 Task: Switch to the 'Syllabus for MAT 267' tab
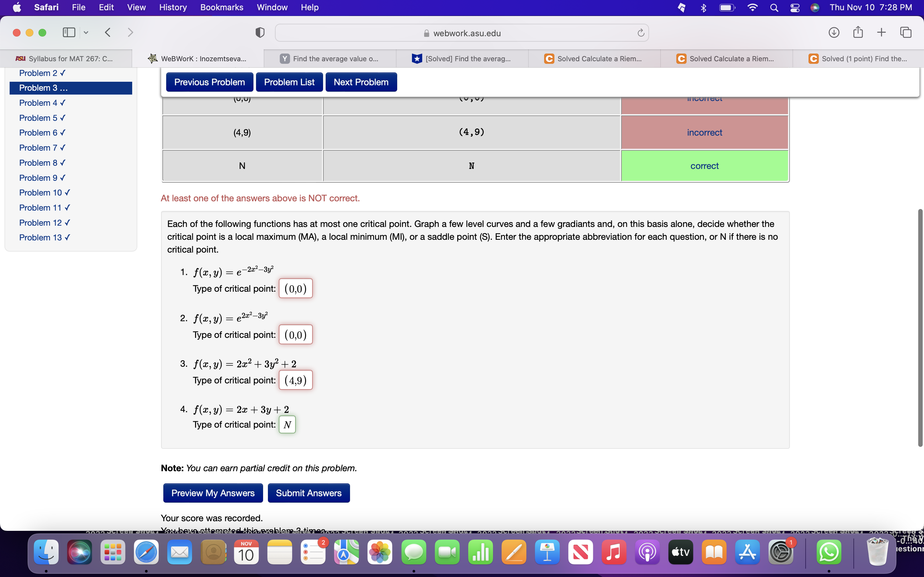[x=65, y=58]
